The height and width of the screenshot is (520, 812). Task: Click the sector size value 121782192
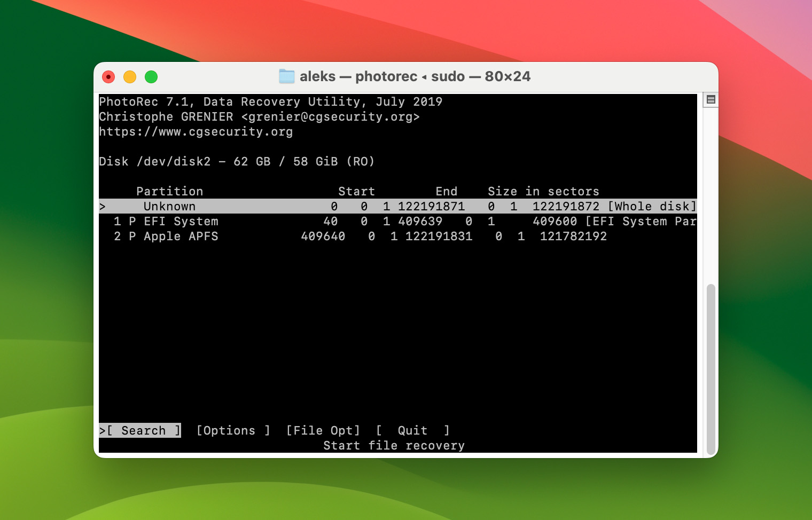point(573,236)
